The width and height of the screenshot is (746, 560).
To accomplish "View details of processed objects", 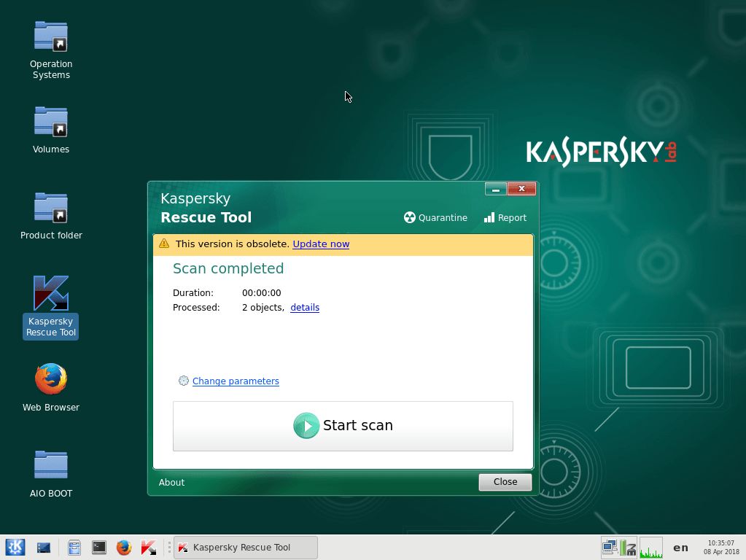I will click(304, 307).
